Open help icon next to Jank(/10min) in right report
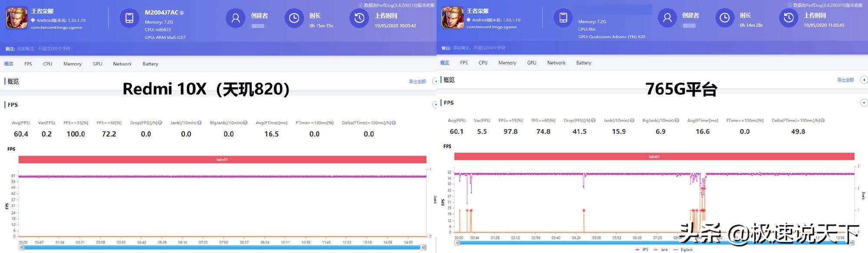This screenshot has width=868, height=253. [632, 120]
